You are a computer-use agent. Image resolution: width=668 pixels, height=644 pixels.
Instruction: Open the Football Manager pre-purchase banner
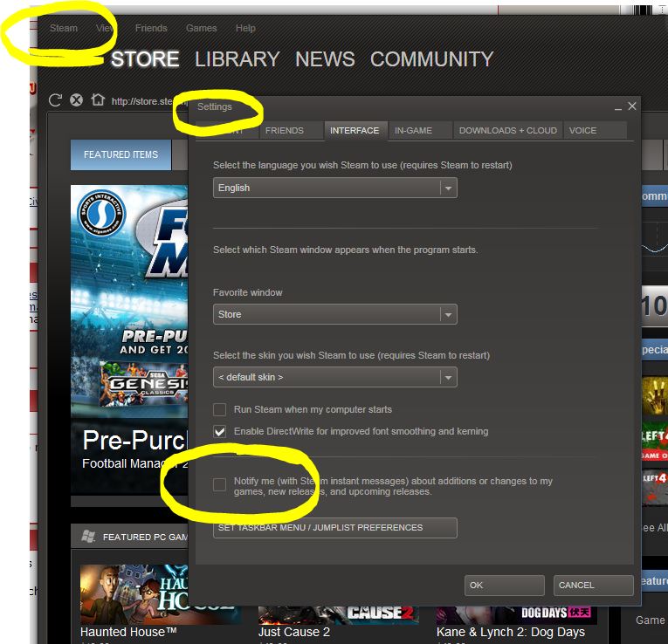129,339
